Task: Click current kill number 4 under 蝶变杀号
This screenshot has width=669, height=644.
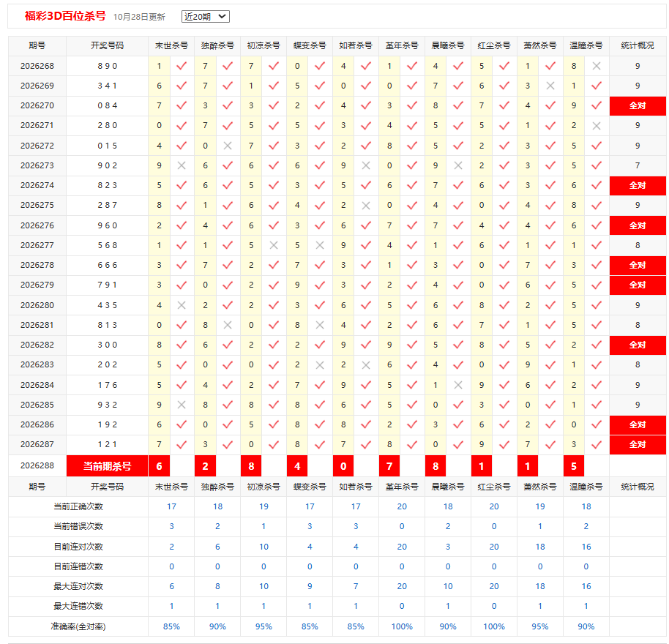Action: click(x=297, y=466)
